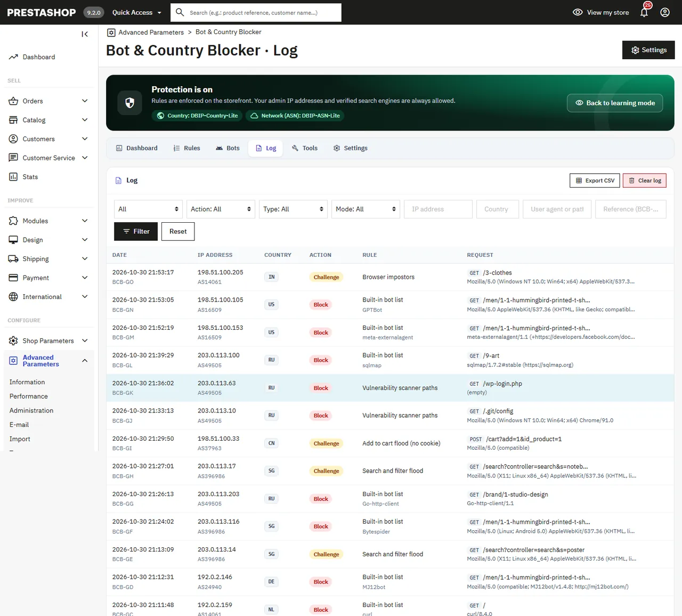Collapse the sidebar menu arrow icon
This screenshot has width=682, height=616.
tap(85, 34)
